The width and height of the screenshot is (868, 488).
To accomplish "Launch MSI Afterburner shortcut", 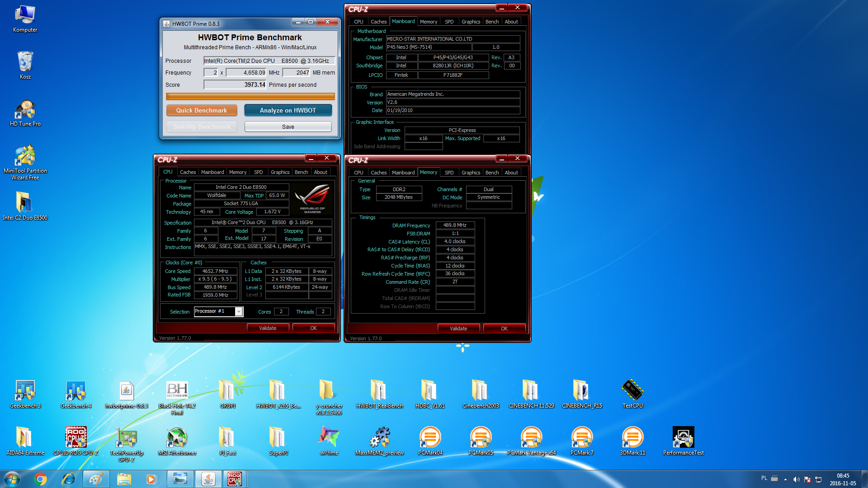I will click(177, 441).
